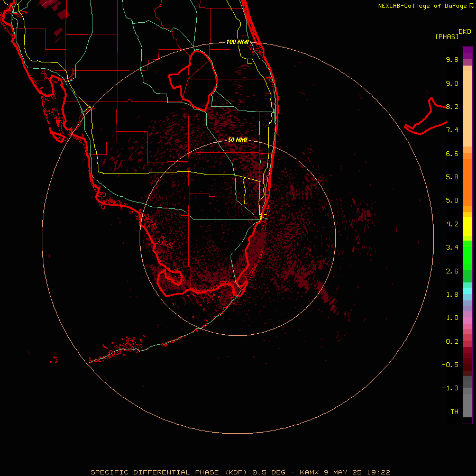476x476 pixels.
Task: Click the SPECIFIC DIFFERENTIAL PHASE (KDP) title text
Action: coord(169,472)
